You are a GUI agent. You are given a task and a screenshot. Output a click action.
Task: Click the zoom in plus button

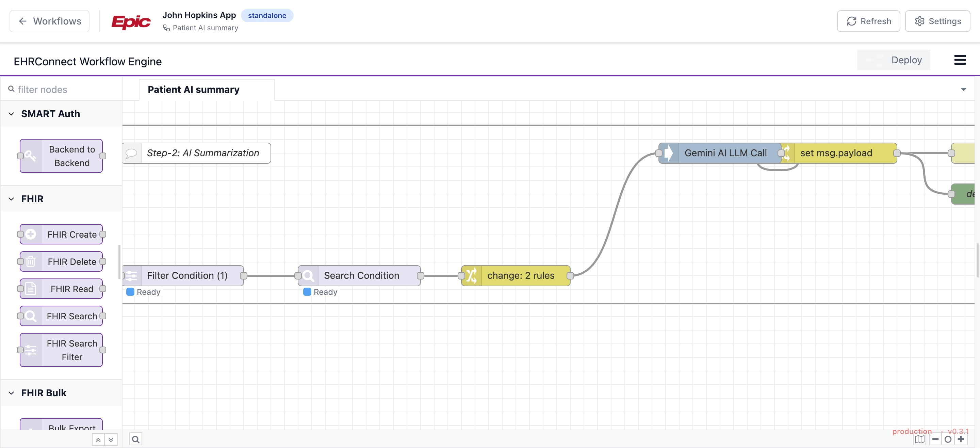[961, 439]
